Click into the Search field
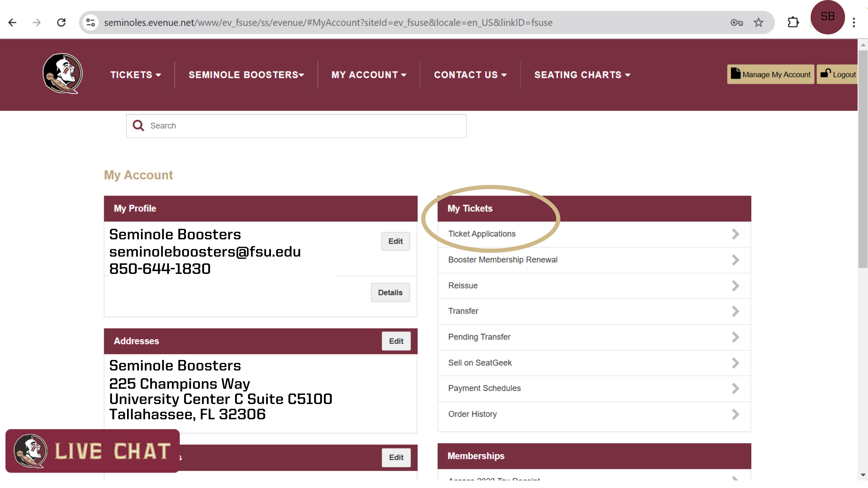The height and width of the screenshot is (488, 868). click(303, 126)
